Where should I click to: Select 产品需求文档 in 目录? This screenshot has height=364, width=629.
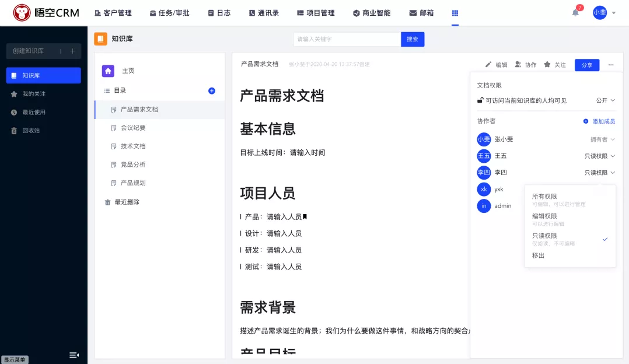click(160, 110)
